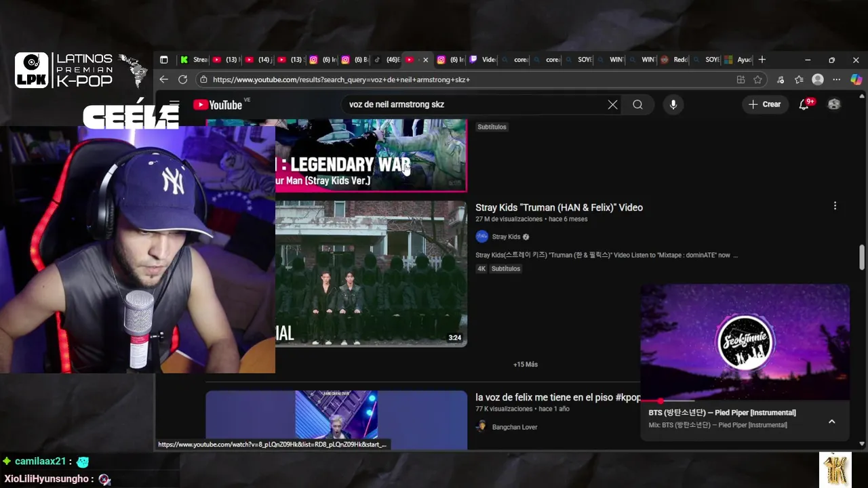Open 'Stray Kids Truman (HAN & Felix)' title
Screen dimensions: 868x488
coord(559,207)
